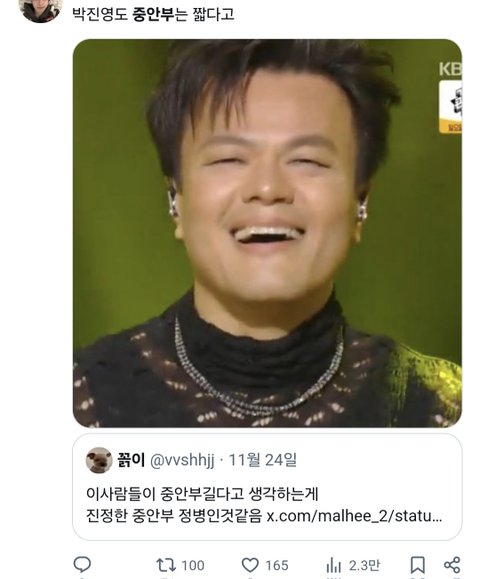
Task: Retweet using the repost arrows icon
Action: (x=166, y=565)
